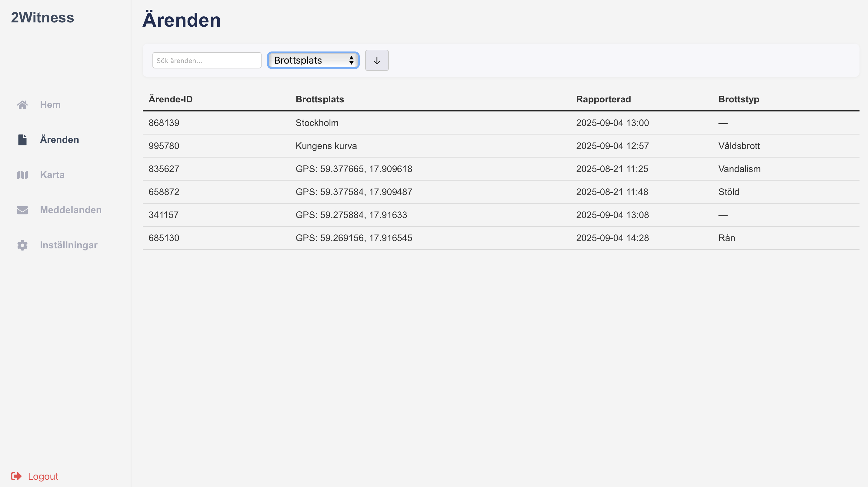Open case 835627 with Vandalism
868x487 pixels.
tap(164, 169)
